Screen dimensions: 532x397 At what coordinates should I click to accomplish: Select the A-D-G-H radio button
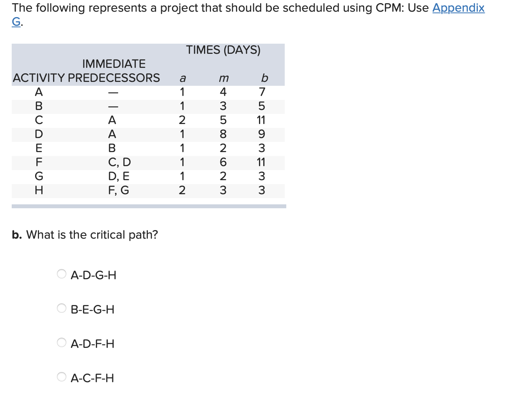61,274
